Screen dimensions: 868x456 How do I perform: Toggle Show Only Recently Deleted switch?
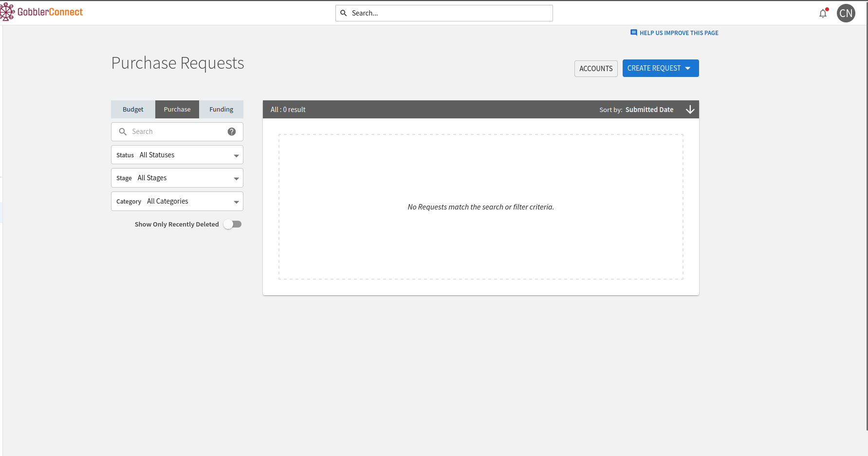coord(233,224)
